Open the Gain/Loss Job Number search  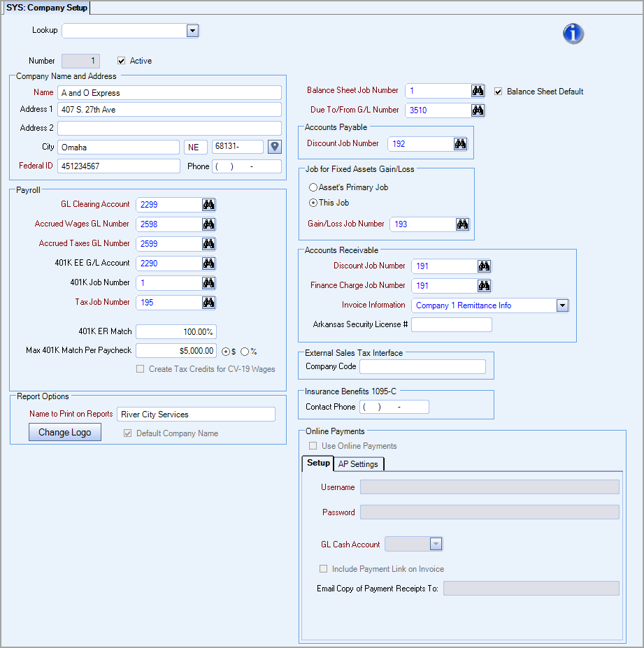tap(462, 224)
